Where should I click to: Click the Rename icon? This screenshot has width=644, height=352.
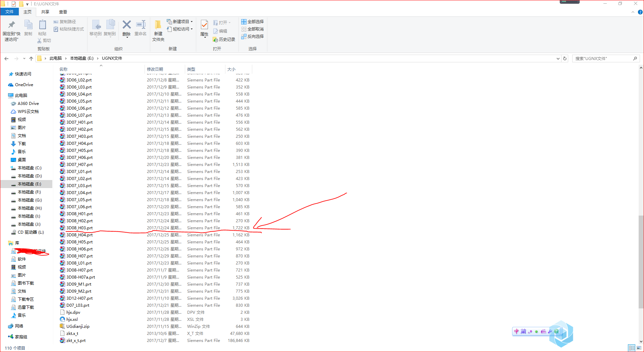pyautogui.click(x=141, y=24)
